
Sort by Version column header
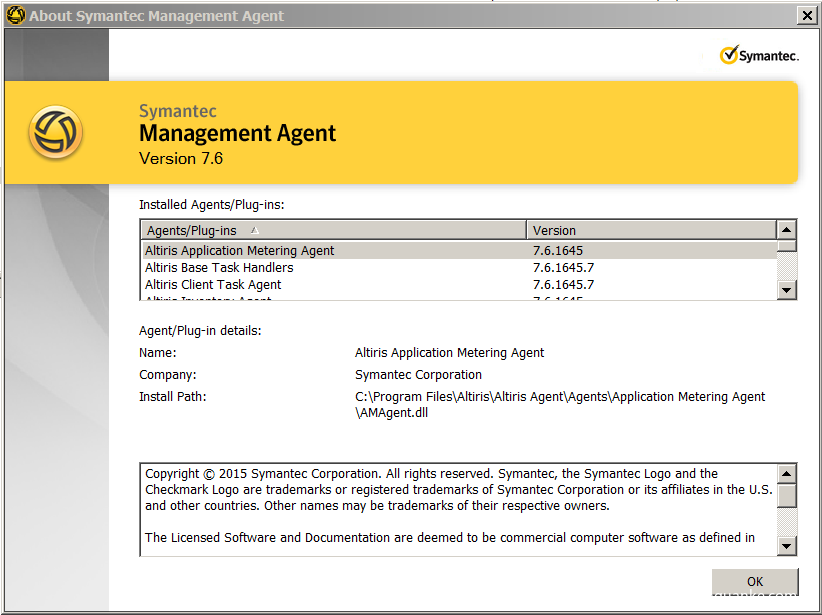(651, 230)
